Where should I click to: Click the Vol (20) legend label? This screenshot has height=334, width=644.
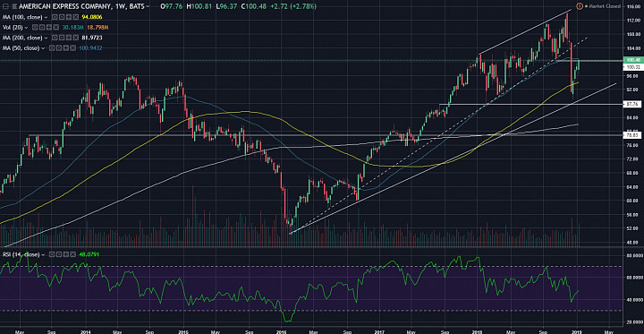tap(13, 27)
